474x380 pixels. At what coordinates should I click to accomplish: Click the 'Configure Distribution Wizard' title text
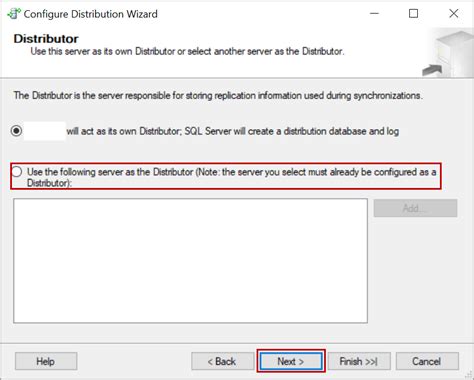pyautogui.click(x=91, y=14)
